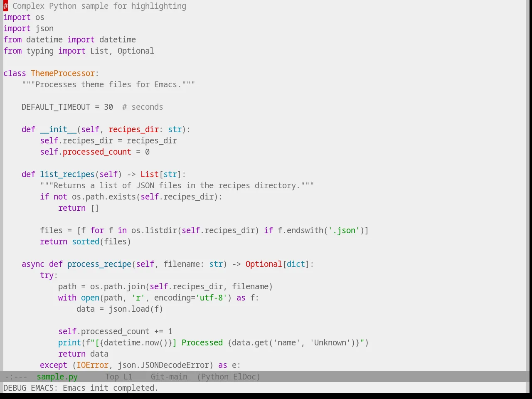Click 'JSONDecodeError' in the except clause
Image resolution: width=532 pixels, height=399 pixels.
click(x=175, y=365)
